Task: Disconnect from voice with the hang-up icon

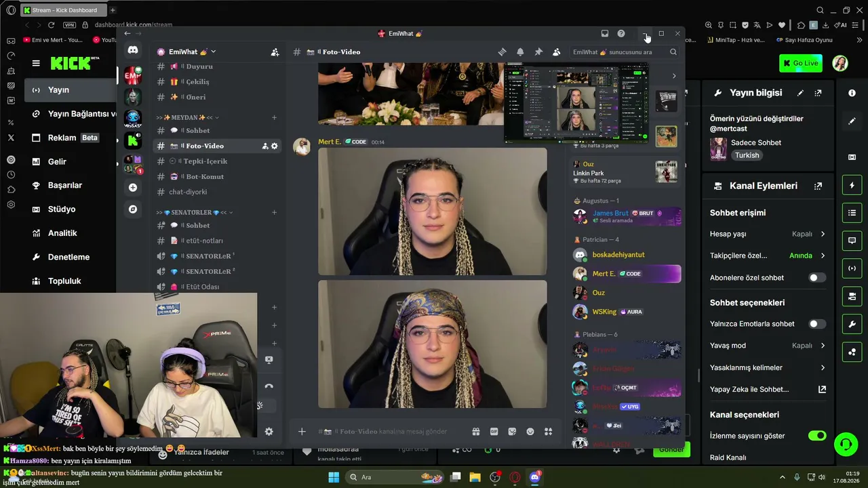Action: 269,386
